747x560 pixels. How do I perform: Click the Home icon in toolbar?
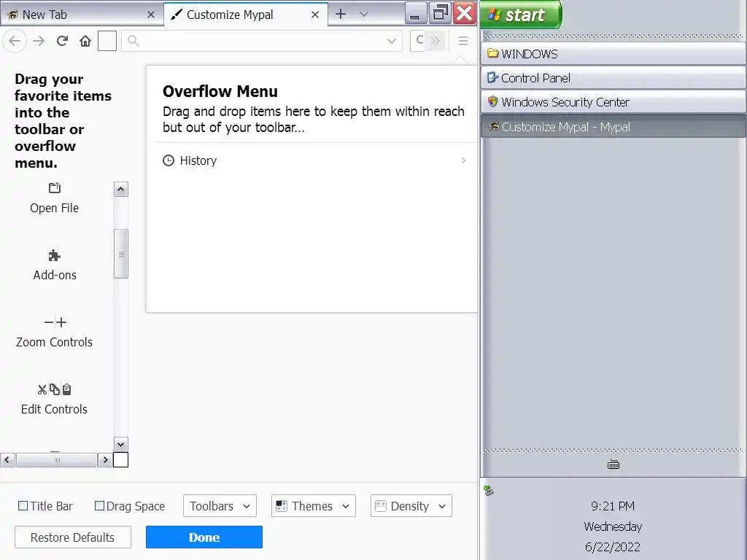[85, 41]
